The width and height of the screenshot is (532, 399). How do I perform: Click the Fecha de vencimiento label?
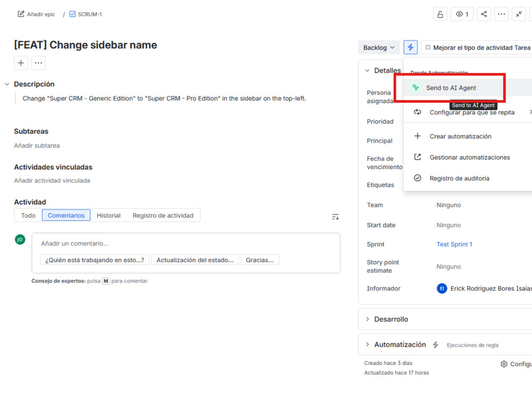click(x=385, y=163)
